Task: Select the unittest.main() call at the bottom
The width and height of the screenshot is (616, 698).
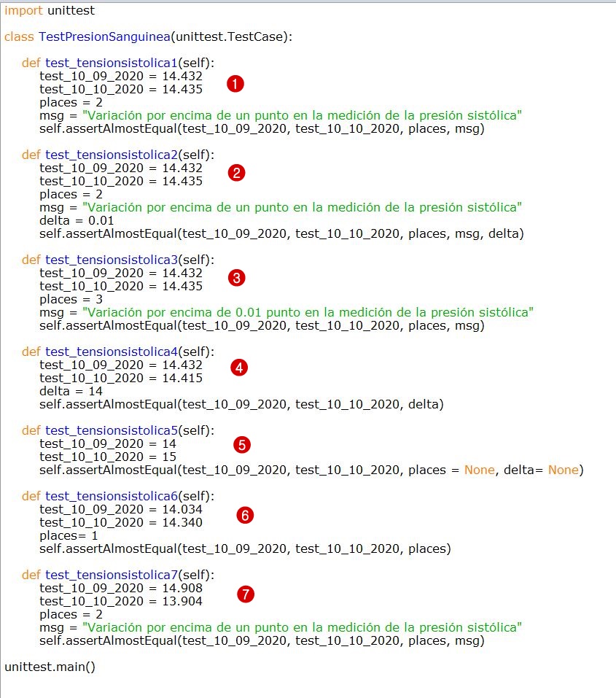Action: (49, 666)
